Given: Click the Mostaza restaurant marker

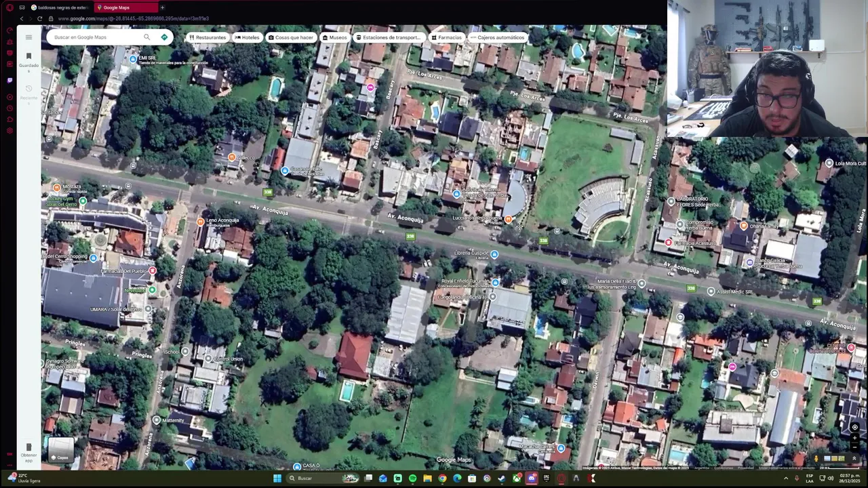Looking at the screenshot, I should (57, 188).
